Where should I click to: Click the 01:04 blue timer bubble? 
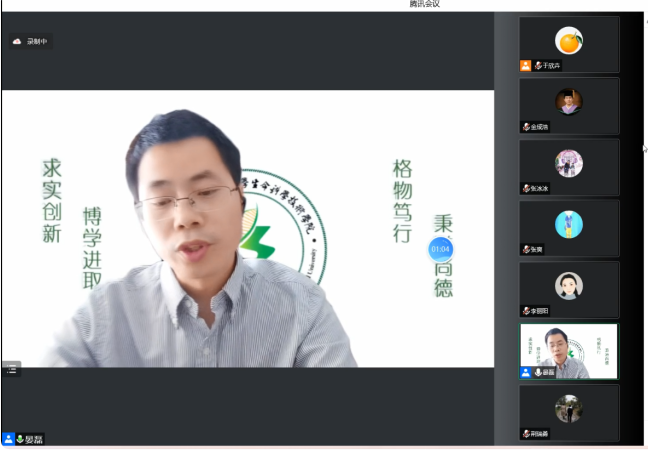440,248
